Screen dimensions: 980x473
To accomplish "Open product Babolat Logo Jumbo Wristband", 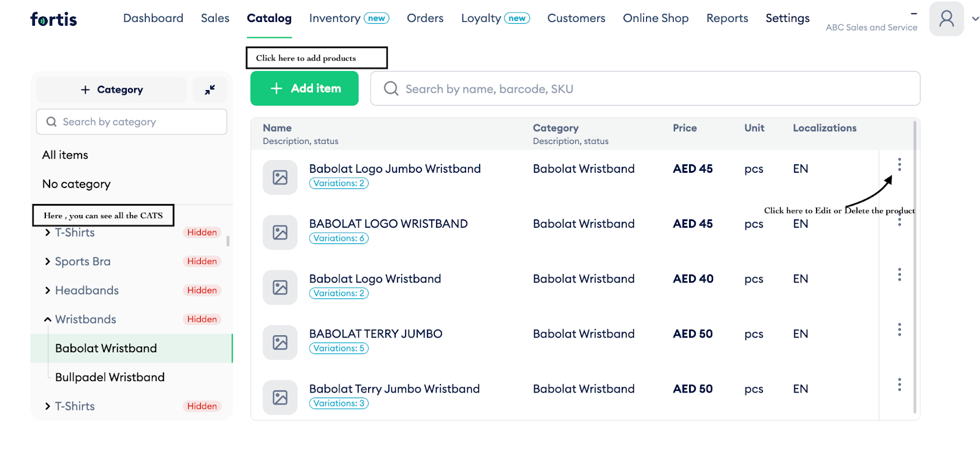I will (395, 168).
